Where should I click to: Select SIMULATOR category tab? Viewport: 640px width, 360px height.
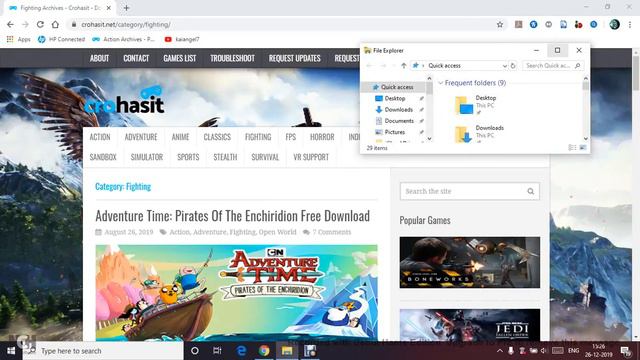coord(147,157)
